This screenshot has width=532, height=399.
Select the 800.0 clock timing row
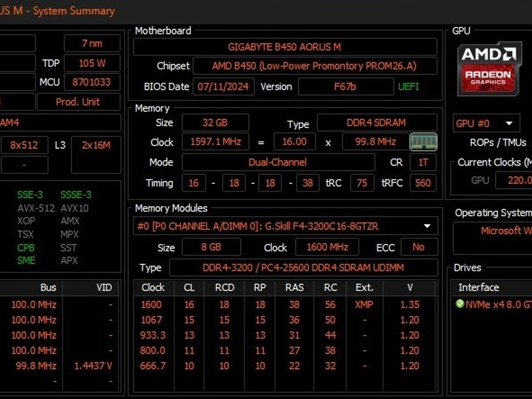[285, 350]
